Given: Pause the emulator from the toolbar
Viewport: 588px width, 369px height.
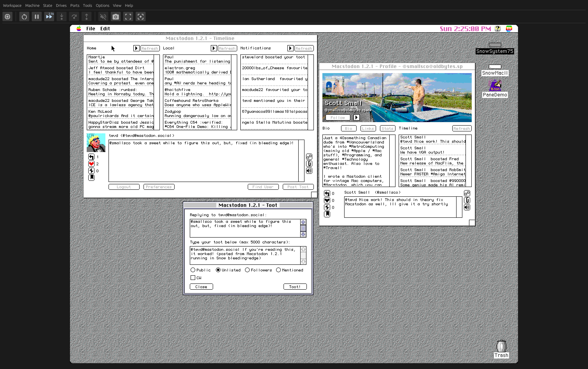Looking at the screenshot, I should (x=37, y=17).
